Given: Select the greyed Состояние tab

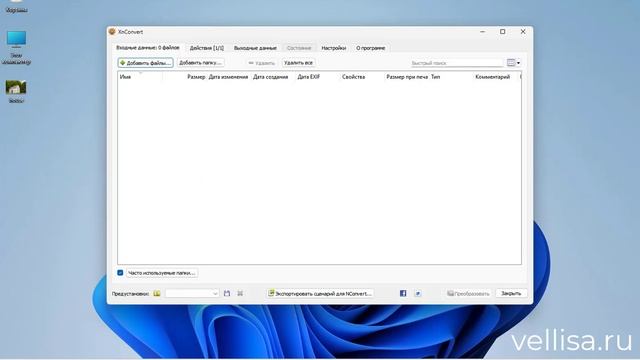Looking at the screenshot, I should click(x=299, y=48).
